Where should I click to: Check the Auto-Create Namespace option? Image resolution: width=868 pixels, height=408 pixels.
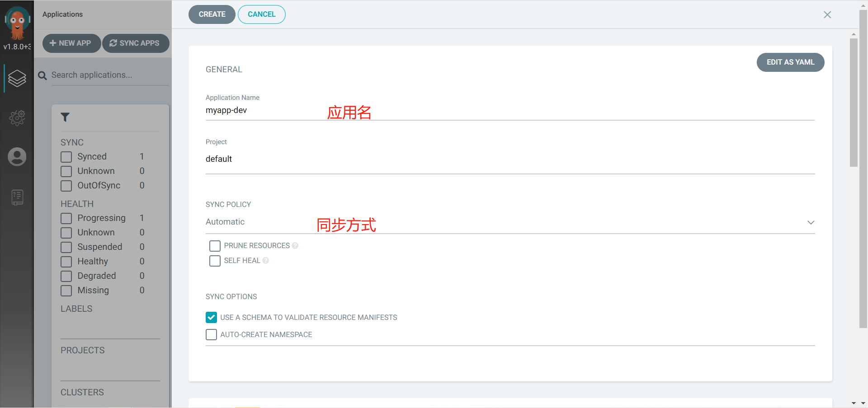click(211, 334)
